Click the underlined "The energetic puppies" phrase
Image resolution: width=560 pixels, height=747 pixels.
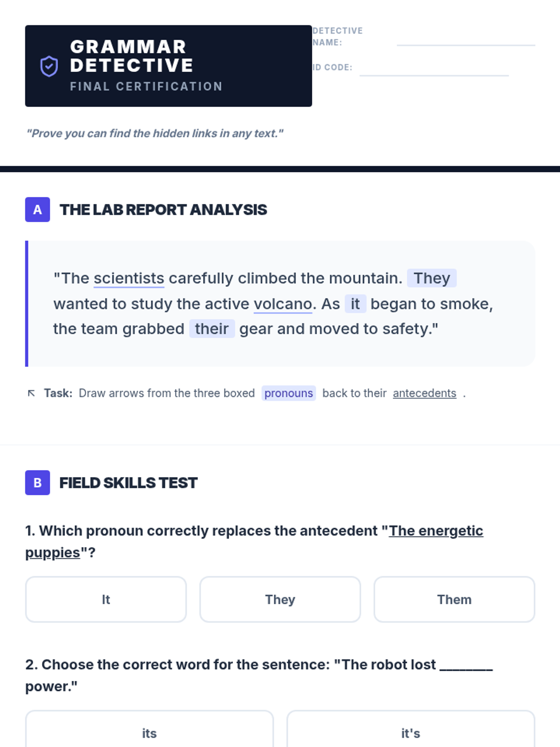pyautogui.click(x=435, y=531)
